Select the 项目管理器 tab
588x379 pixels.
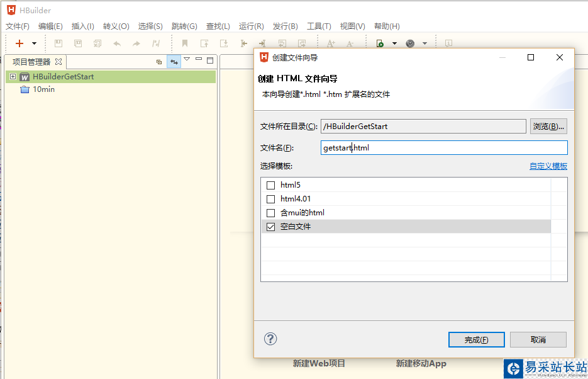[31, 62]
